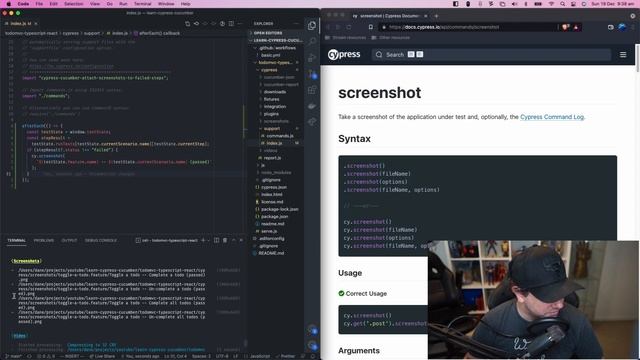Expand the integration folder

(274, 107)
